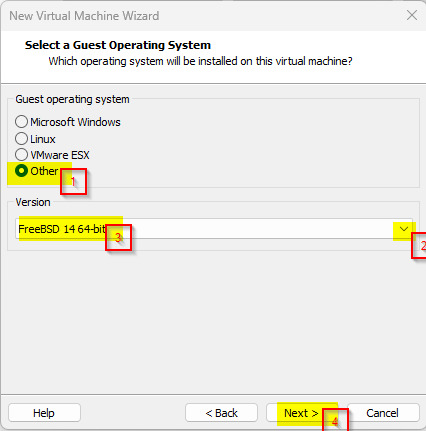Image resolution: width=426 pixels, height=431 pixels.
Task: Expand the Version dropdown chevron arrow
Action: pos(404,229)
